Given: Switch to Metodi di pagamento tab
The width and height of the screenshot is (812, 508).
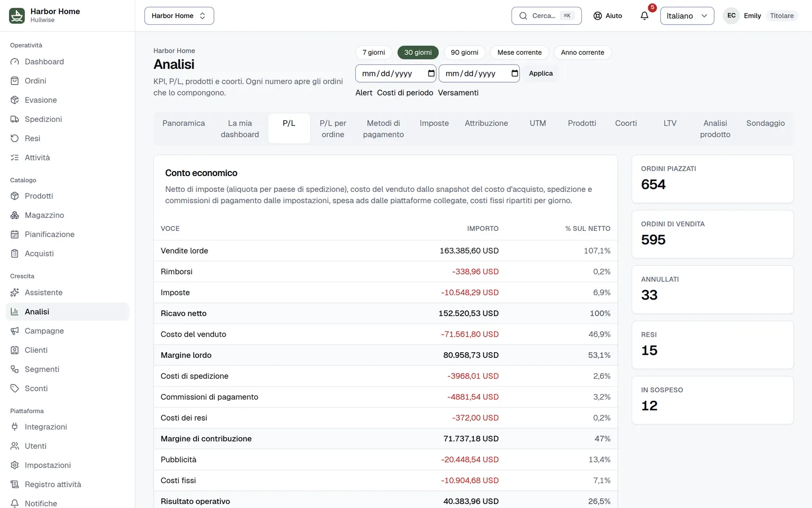Looking at the screenshot, I should point(383,129).
